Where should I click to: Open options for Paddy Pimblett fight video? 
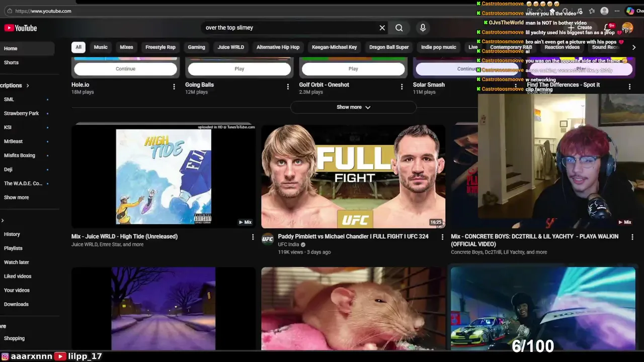[442, 237]
